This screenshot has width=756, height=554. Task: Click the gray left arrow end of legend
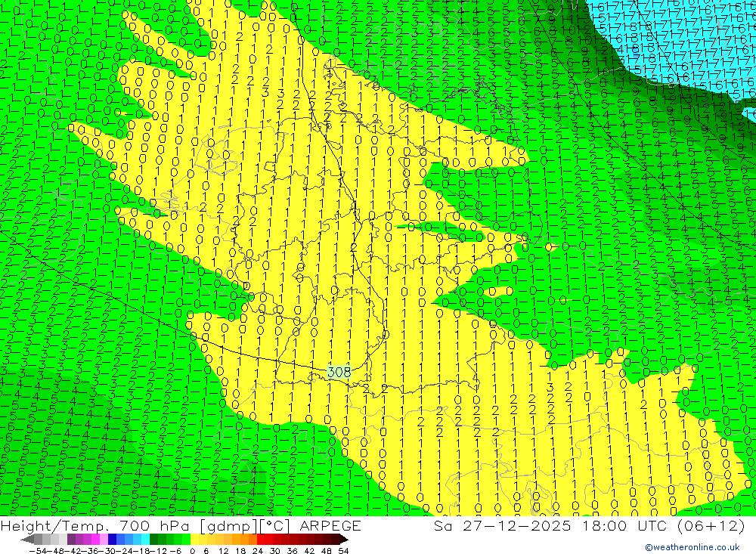(27, 540)
